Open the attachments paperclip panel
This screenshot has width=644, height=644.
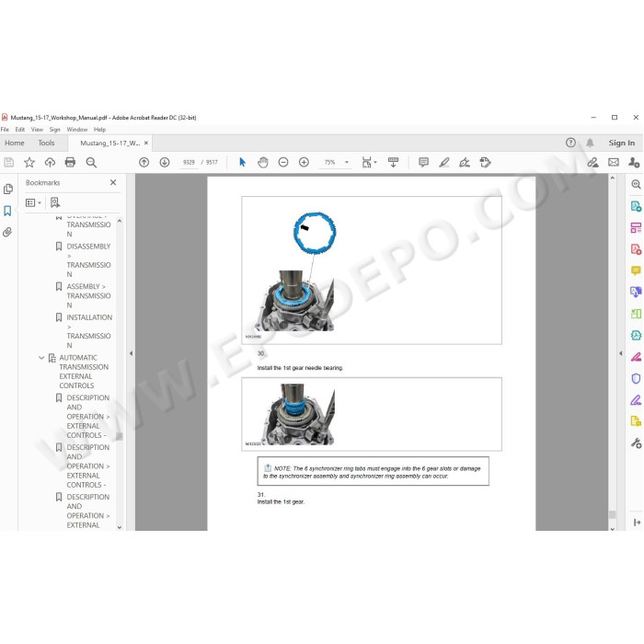(x=7, y=233)
